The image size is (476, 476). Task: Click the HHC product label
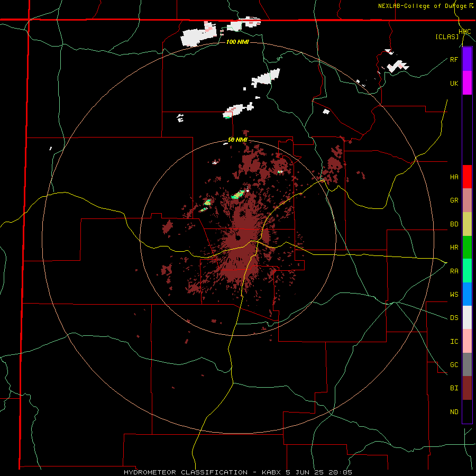pyautogui.click(x=465, y=32)
